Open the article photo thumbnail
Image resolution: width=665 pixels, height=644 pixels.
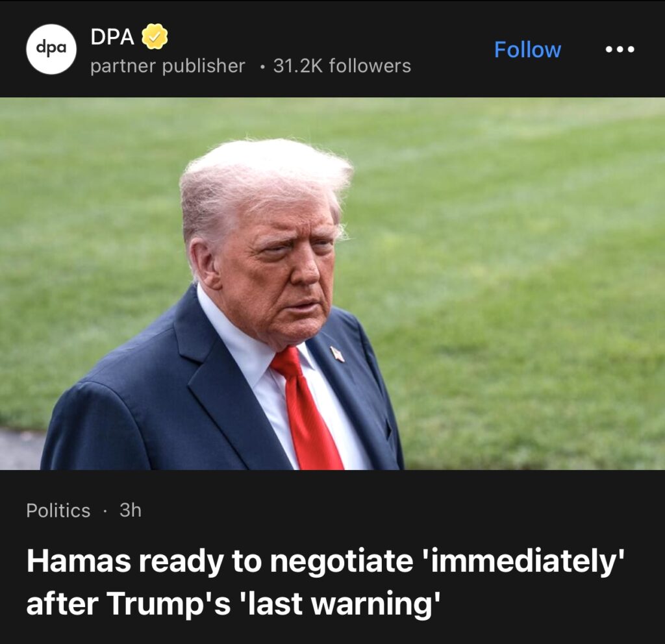coord(332,284)
